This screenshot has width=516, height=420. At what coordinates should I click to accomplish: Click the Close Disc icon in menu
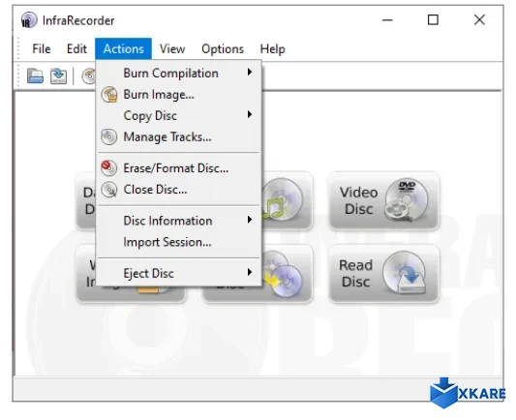pyautogui.click(x=109, y=190)
